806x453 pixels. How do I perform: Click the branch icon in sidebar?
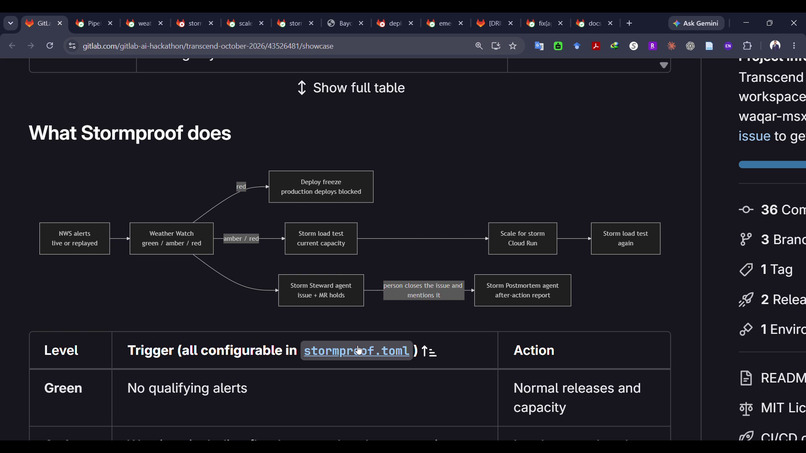746,240
